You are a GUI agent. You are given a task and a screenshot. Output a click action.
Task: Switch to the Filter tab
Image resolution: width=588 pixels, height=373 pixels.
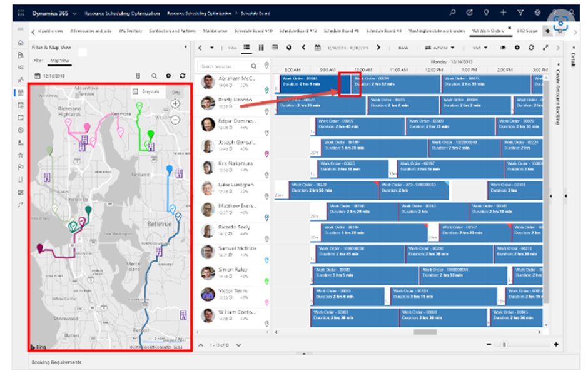[38, 61]
